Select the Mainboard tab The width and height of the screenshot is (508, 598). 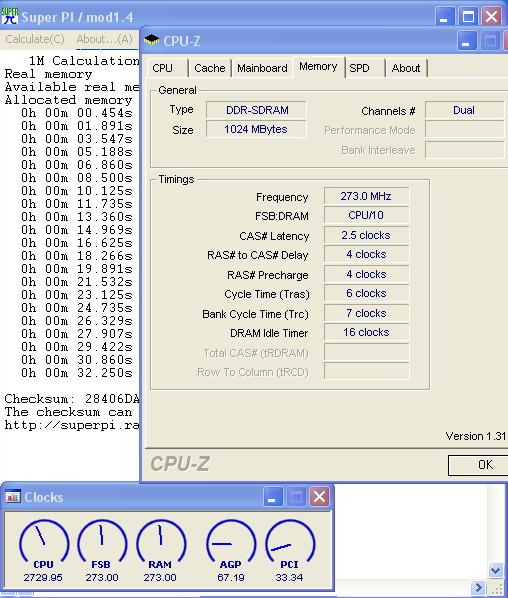[262, 68]
